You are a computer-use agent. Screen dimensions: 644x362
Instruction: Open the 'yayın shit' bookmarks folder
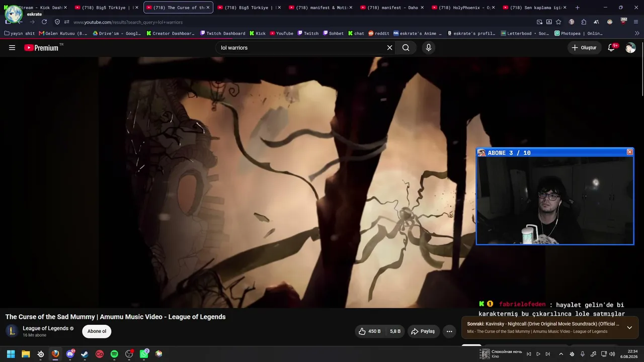[20, 34]
